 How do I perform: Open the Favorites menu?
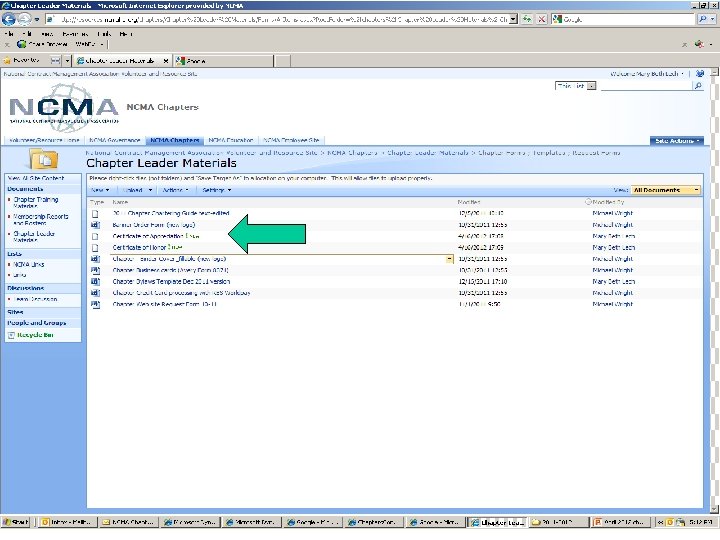click(x=75, y=34)
